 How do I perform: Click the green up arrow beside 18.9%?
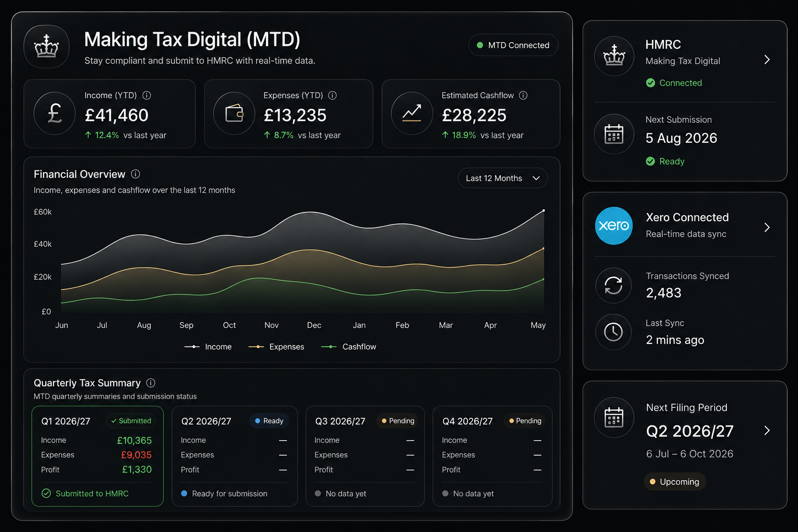445,135
